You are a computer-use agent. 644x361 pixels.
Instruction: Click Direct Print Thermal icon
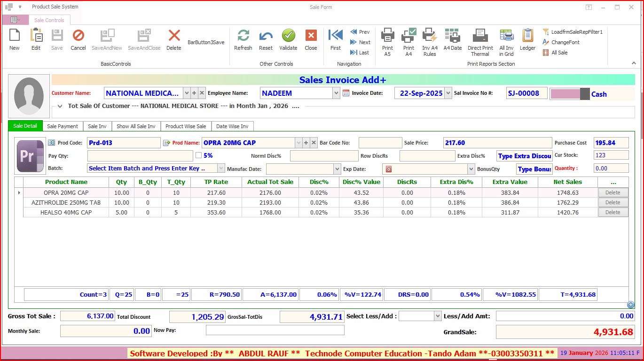click(x=480, y=36)
